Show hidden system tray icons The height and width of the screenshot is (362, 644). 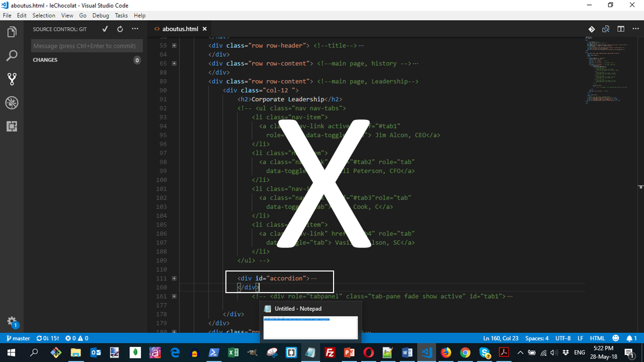(520, 352)
